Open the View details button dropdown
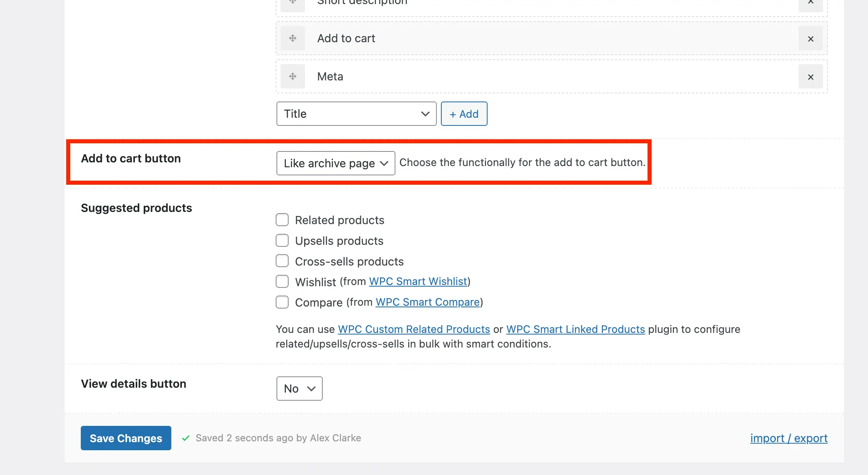This screenshot has height=475, width=868. (x=299, y=389)
